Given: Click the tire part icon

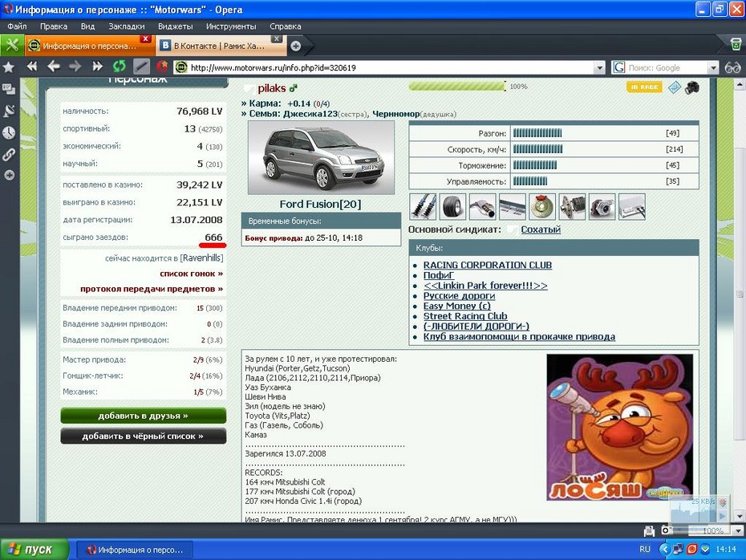Looking at the screenshot, I should click(x=452, y=206).
